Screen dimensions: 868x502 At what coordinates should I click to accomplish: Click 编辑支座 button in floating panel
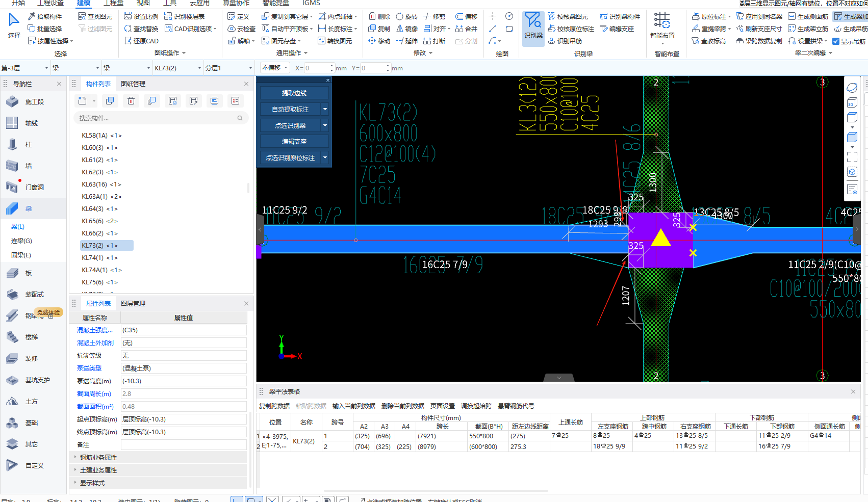[x=294, y=141]
